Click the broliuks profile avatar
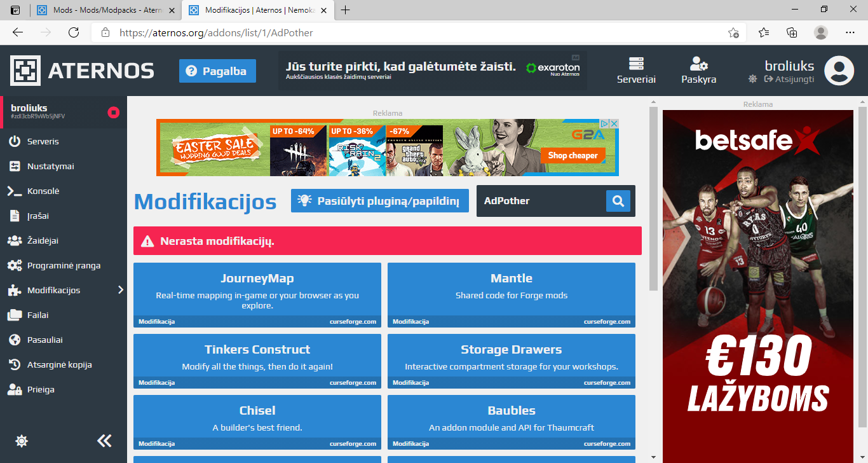The height and width of the screenshot is (463, 868). 839,71
